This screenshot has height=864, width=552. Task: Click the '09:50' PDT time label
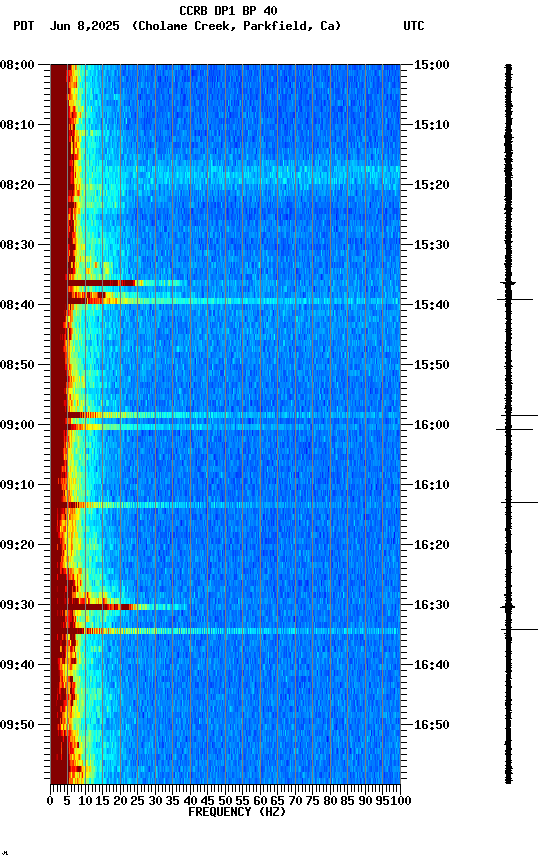pyautogui.click(x=17, y=725)
